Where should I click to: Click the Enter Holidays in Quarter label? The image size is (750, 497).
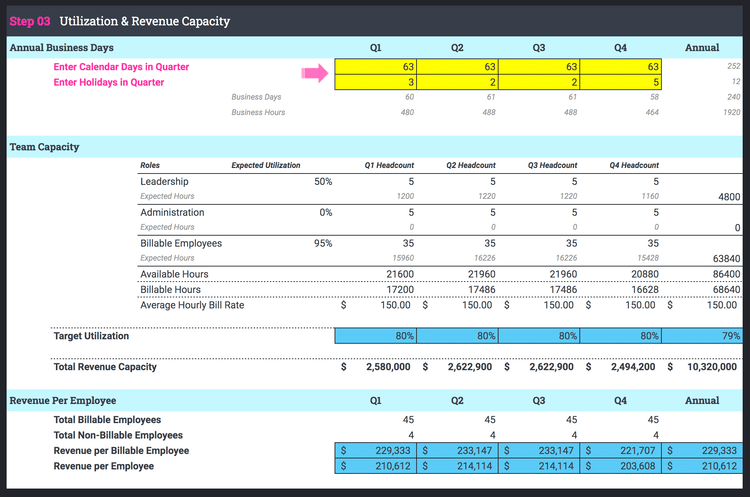click(108, 82)
